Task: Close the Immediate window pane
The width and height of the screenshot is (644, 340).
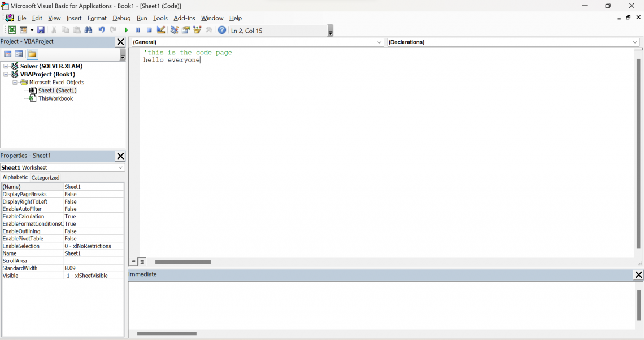Action: tap(638, 275)
